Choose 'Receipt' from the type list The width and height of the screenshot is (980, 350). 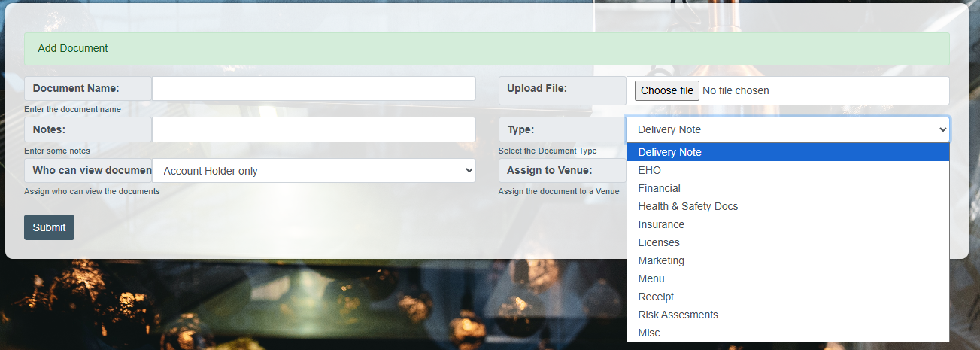coord(656,297)
